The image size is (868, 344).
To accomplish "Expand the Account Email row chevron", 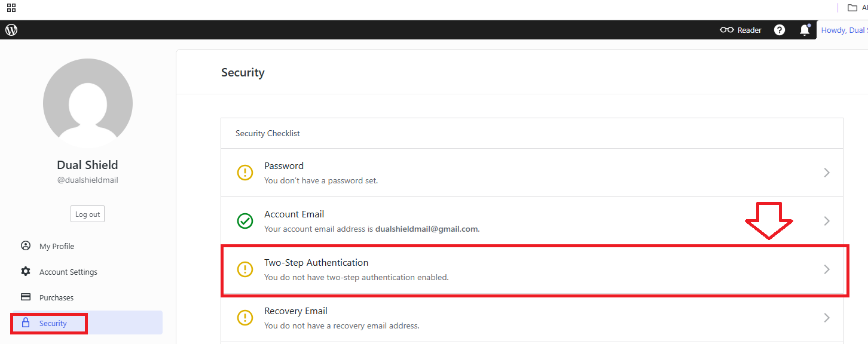I will pos(827,221).
